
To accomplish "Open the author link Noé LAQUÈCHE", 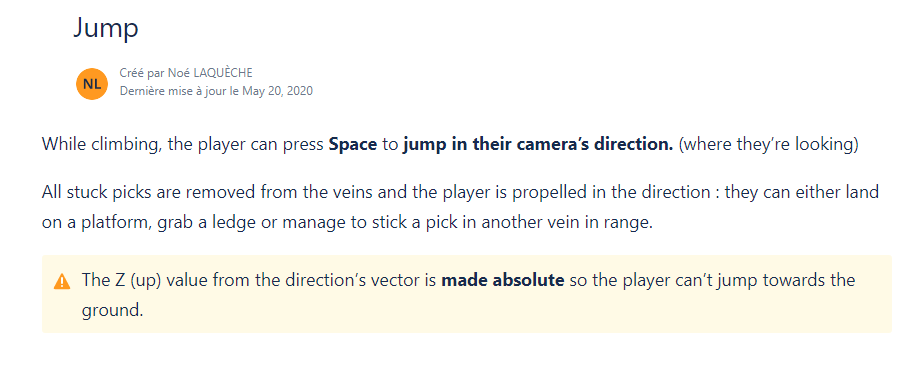I will pos(210,73).
